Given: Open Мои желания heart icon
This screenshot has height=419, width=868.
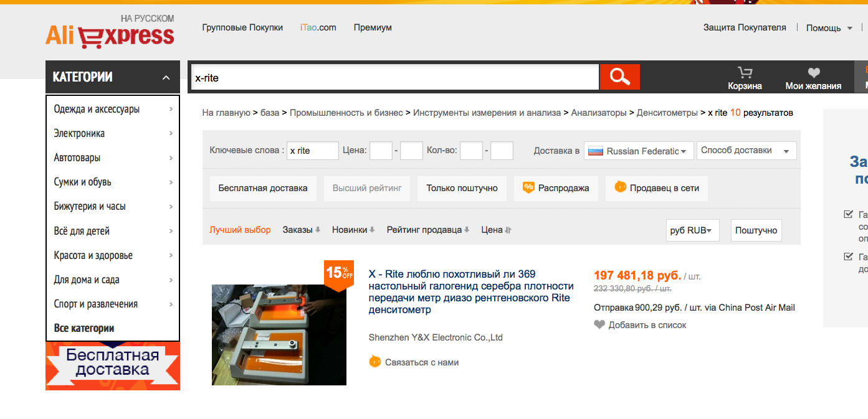Looking at the screenshot, I should click(x=813, y=73).
